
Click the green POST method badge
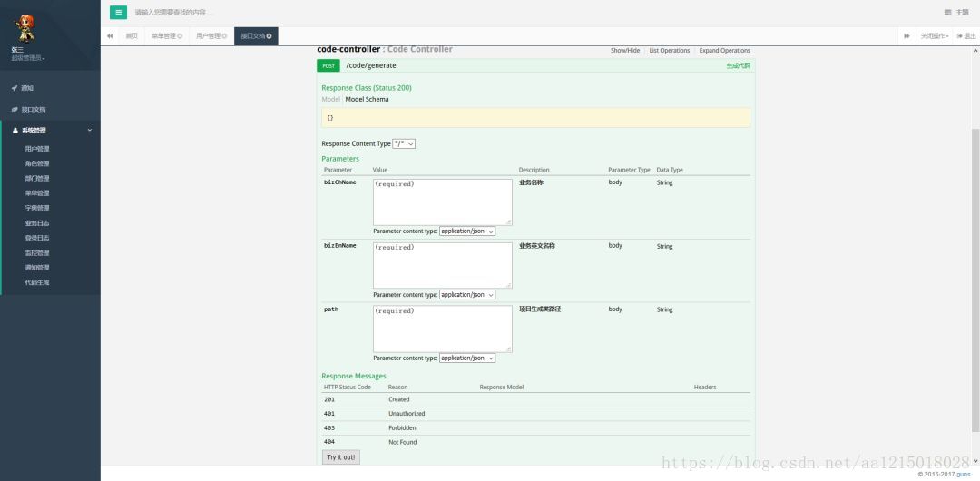(x=328, y=65)
